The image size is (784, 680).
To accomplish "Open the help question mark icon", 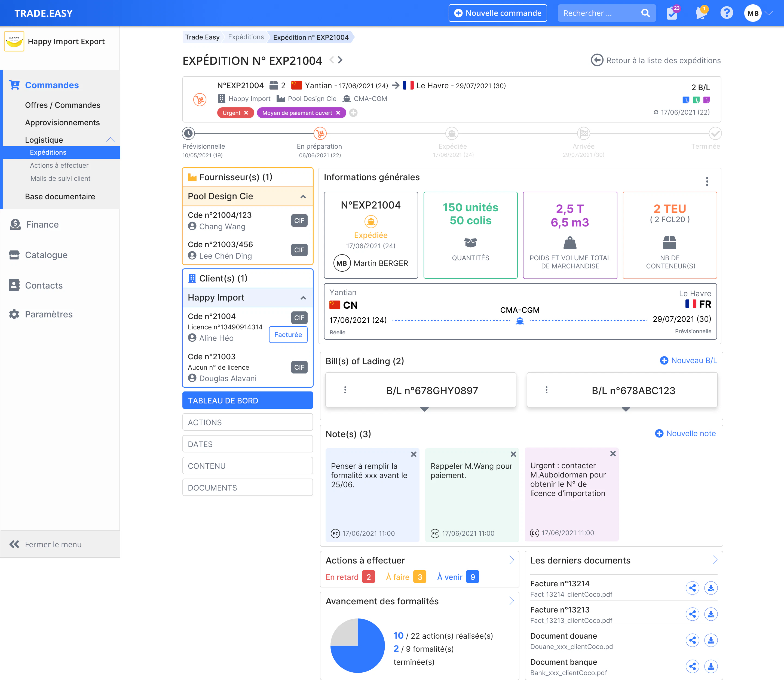I will tap(726, 13).
